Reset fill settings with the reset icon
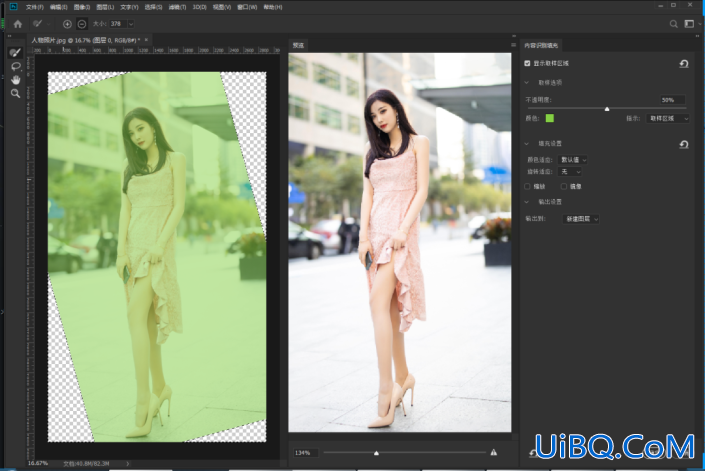The height and width of the screenshot is (471, 705). point(684,144)
